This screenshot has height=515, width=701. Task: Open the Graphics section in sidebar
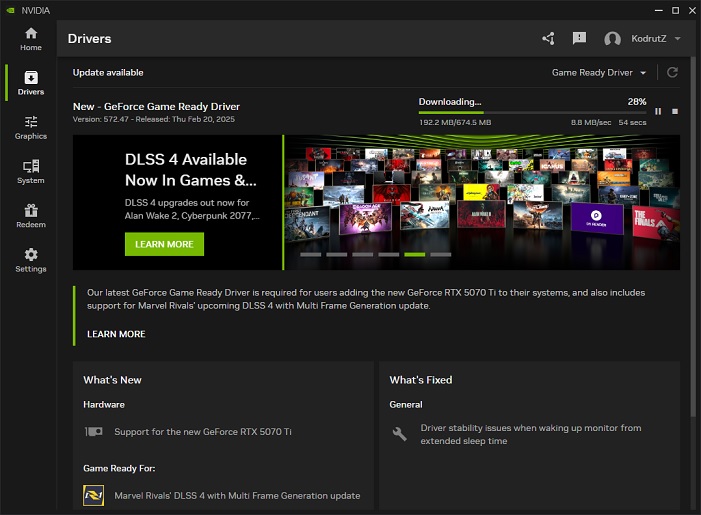[x=31, y=127]
